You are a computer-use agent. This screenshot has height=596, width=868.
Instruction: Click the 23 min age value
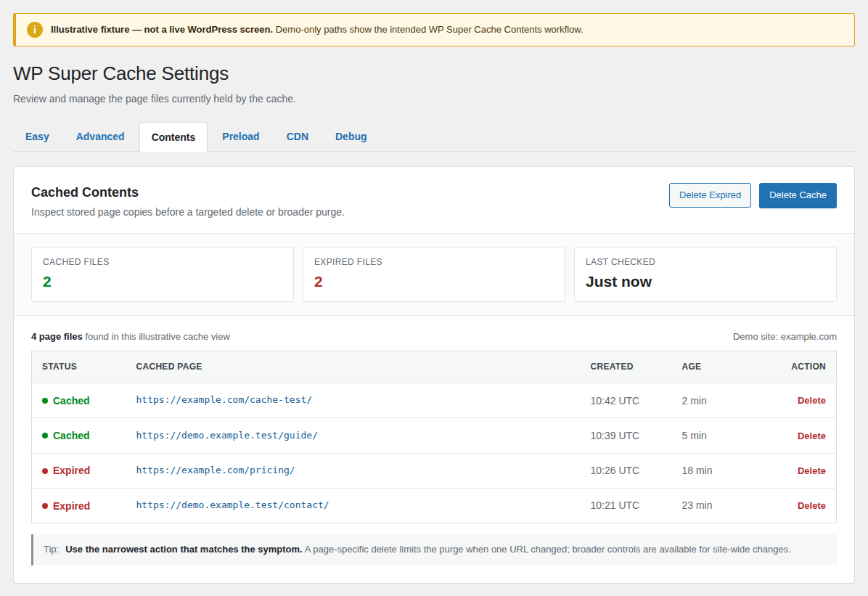(x=697, y=506)
